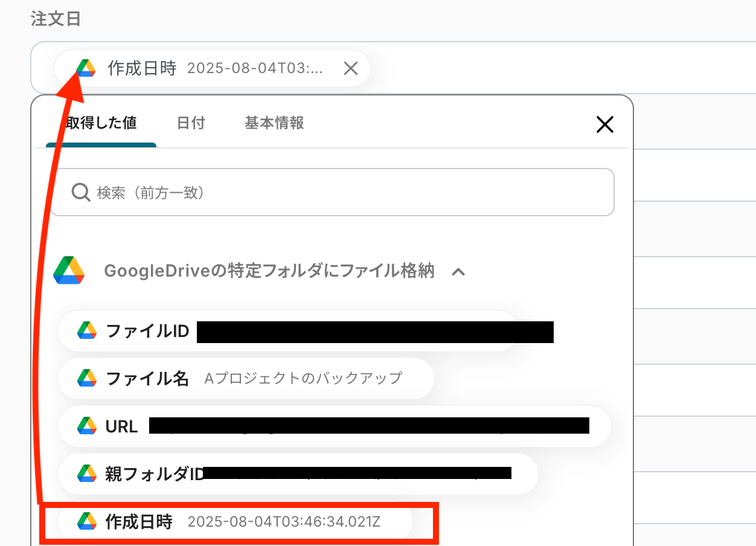Viewport: 756px width, 546px height.
Task: Click the Drive icon on the URL chip
Action: (x=88, y=426)
